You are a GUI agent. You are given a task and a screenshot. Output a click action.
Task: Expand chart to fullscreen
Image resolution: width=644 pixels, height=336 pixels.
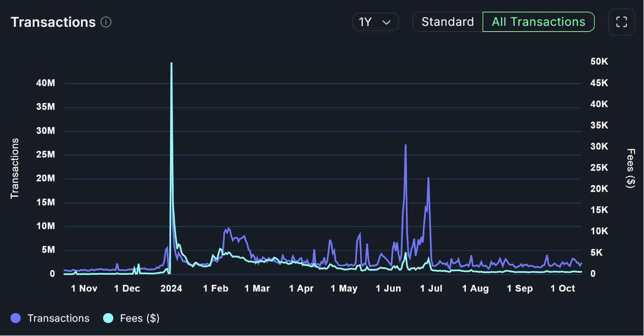pyautogui.click(x=622, y=22)
